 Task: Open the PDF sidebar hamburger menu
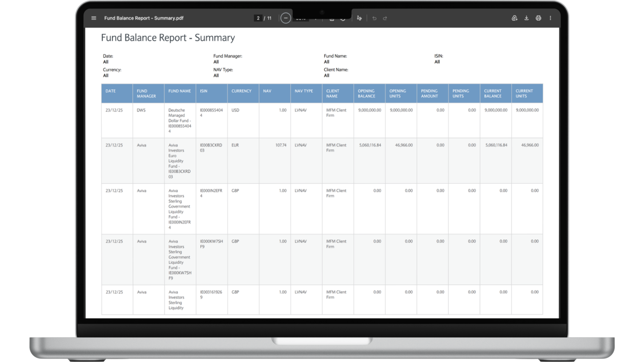(x=94, y=18)
